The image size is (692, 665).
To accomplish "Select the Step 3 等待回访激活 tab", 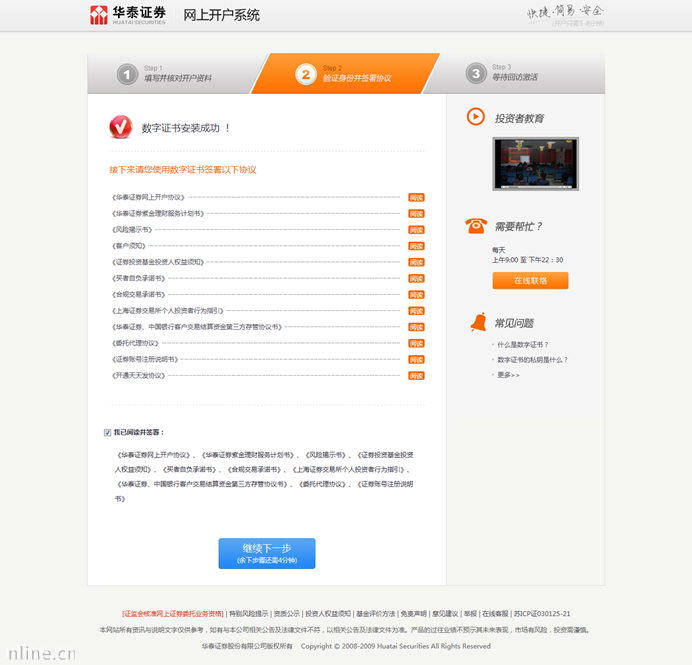I will tap(516, 74).
